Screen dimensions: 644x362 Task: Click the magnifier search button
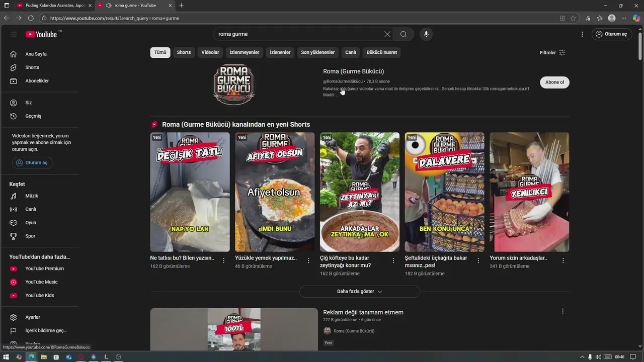[x=404, y=34]
